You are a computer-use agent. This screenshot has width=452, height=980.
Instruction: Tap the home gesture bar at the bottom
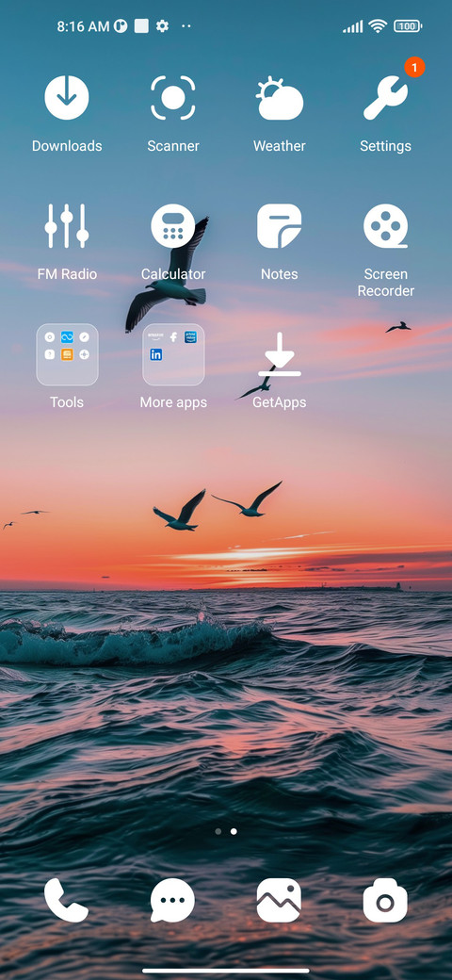226,971
